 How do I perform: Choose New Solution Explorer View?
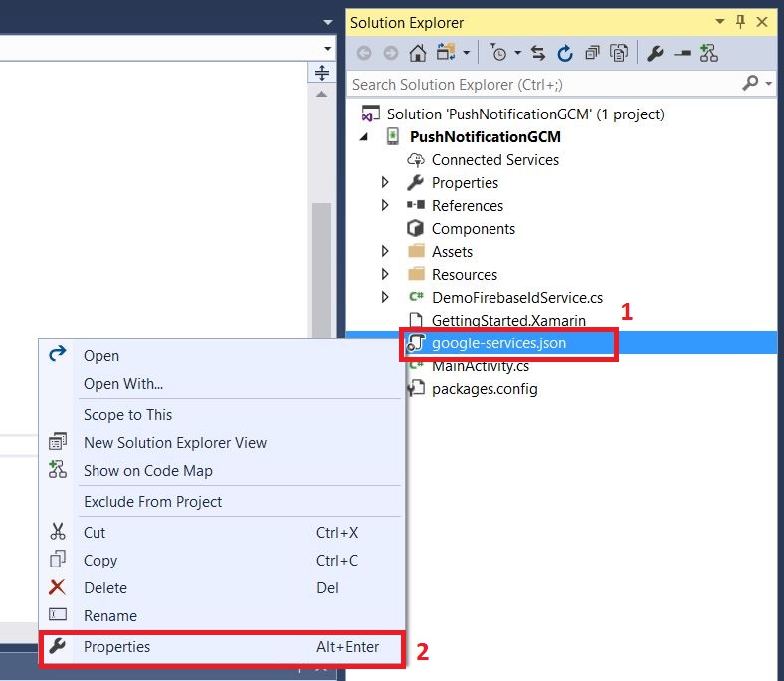[x=222, y=443]
